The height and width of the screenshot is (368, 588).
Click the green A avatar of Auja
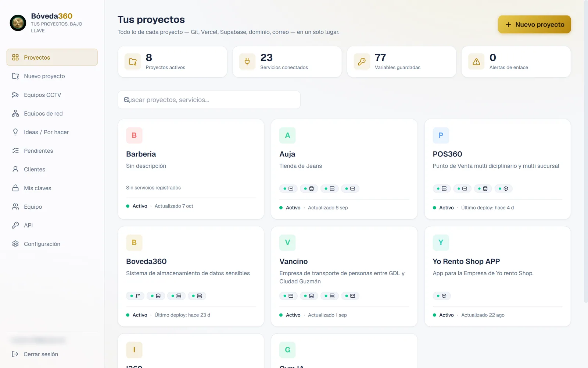pyautogui.click(x=287, y=135)
